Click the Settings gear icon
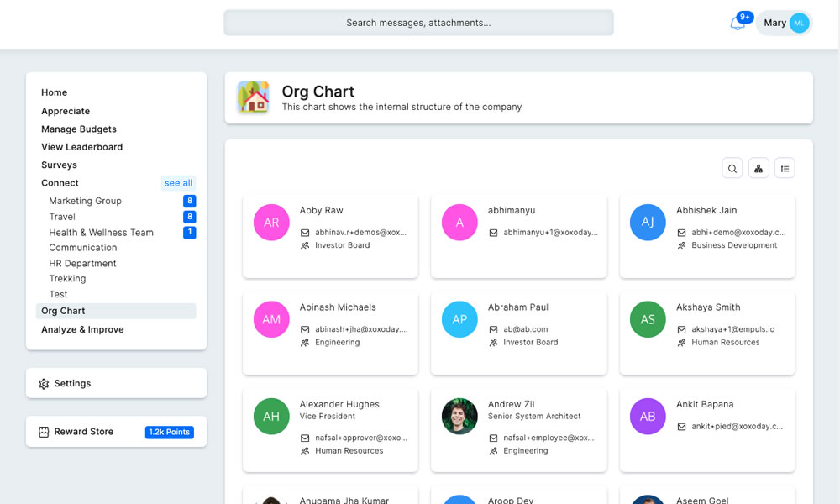 [44, 384]
